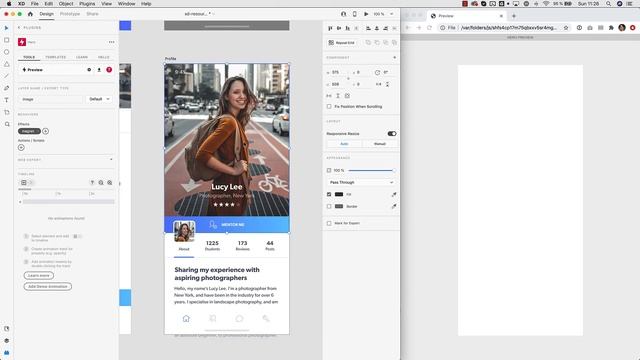Switch to the Prototype mode tab
This screenshot has height=360, width=640.
point(70,14)
